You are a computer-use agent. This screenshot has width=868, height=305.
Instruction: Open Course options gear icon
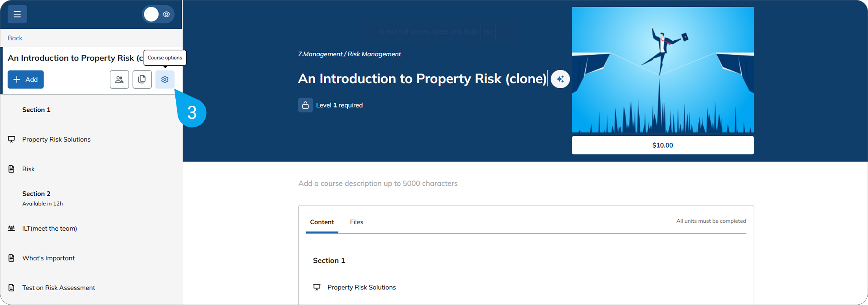(165, 80)
